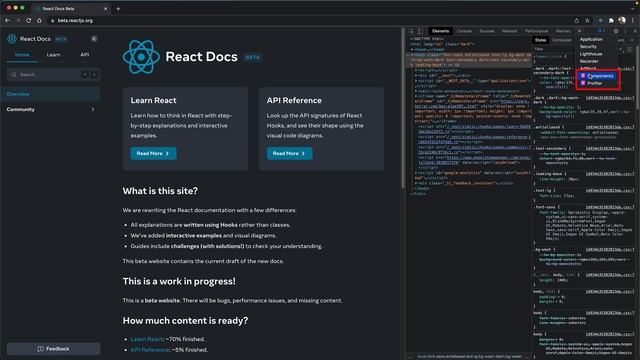Open the stylesheet link beside .text-lg rule
This screenshot has height=360, width=640.
point(610,191)
